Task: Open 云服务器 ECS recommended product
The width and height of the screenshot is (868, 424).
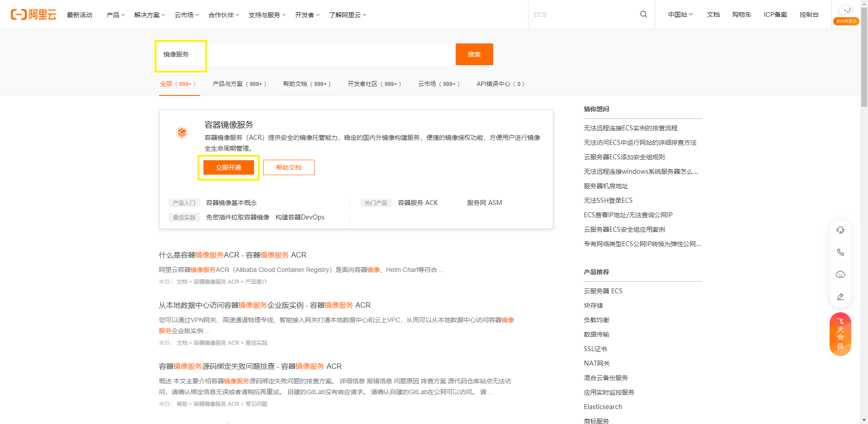Action: (603, 291)
